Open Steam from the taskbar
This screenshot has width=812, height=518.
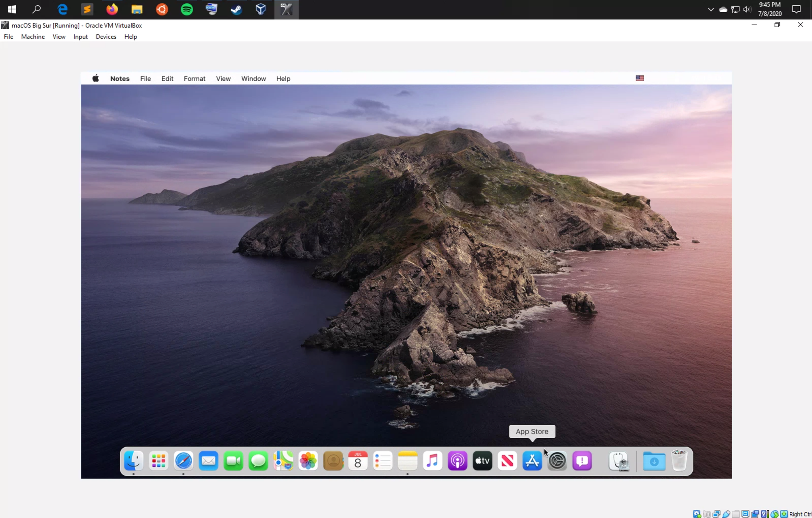(236, 9)
